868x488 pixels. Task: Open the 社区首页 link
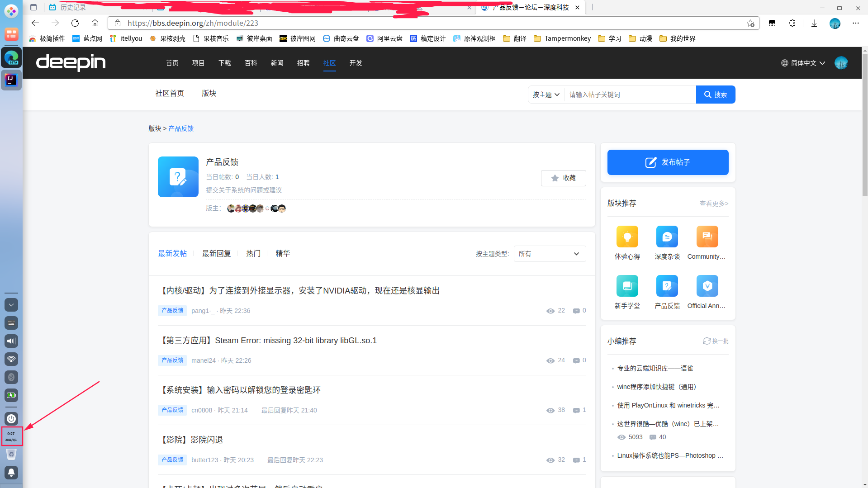click(170, 93)
